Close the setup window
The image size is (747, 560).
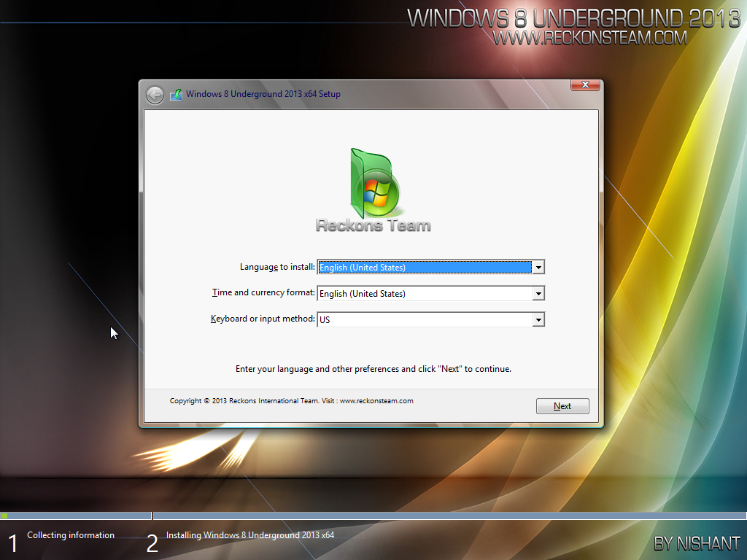pos(586,85)
